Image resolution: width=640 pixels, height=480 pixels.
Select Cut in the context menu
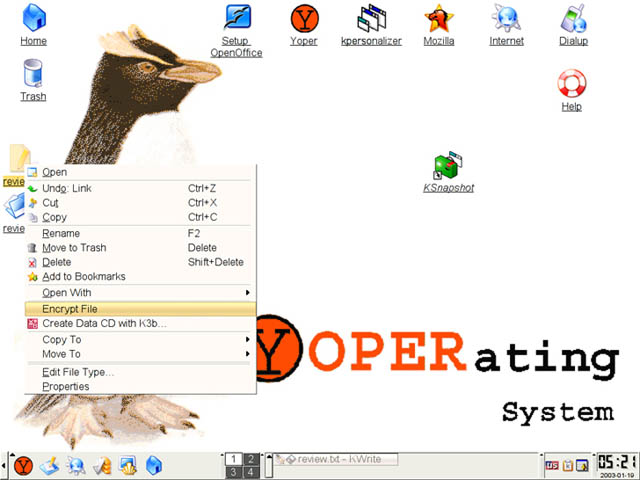pyautogui.click(x=141, y=203)
